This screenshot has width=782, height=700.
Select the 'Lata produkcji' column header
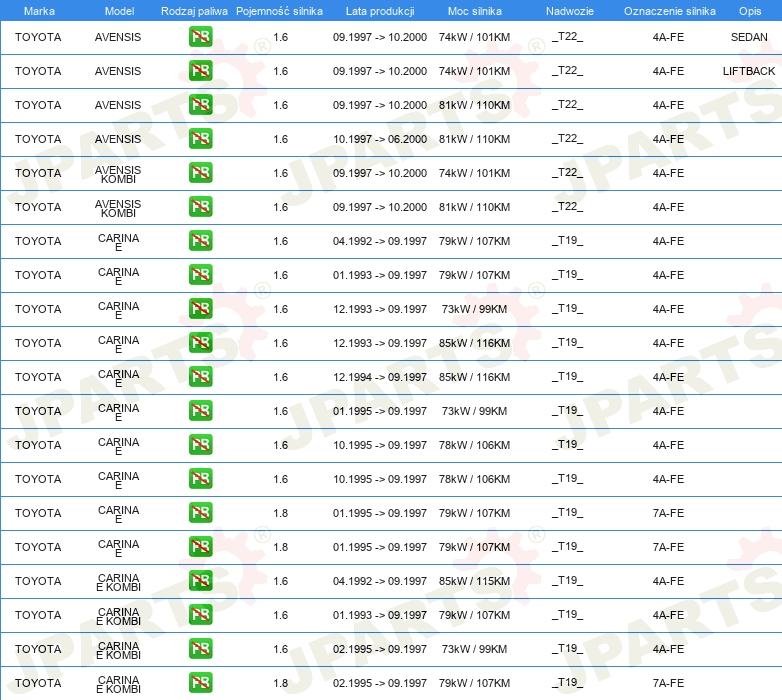(380, 11)
